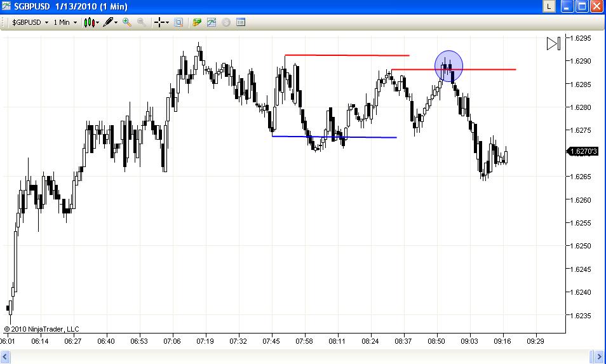
Task: Click the scroll-to-latest-bar arrow icon on chart
Action: pyautogui.click(x=553, y=43)
